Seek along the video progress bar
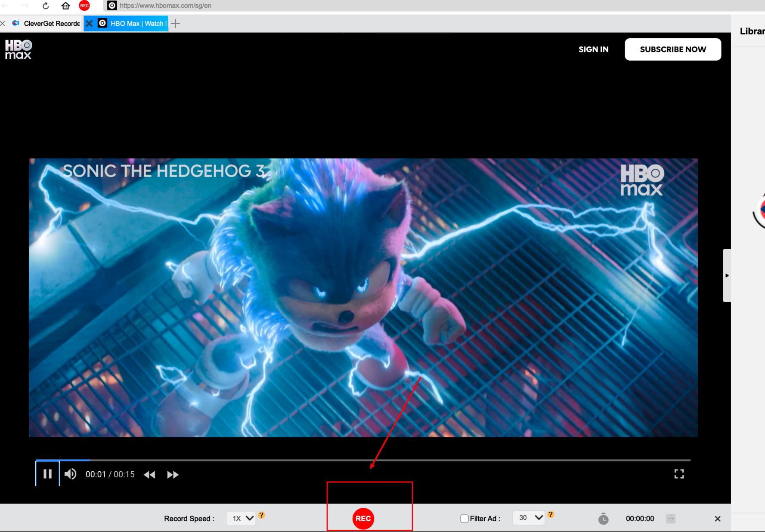 pyautogui.click(x=363, y=460)
